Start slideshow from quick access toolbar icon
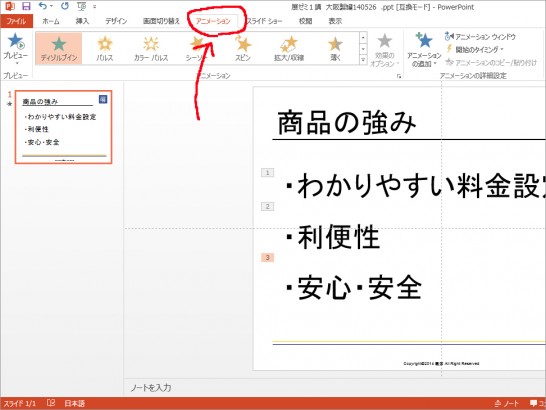 pyautogui.click(x=81, y=6)
